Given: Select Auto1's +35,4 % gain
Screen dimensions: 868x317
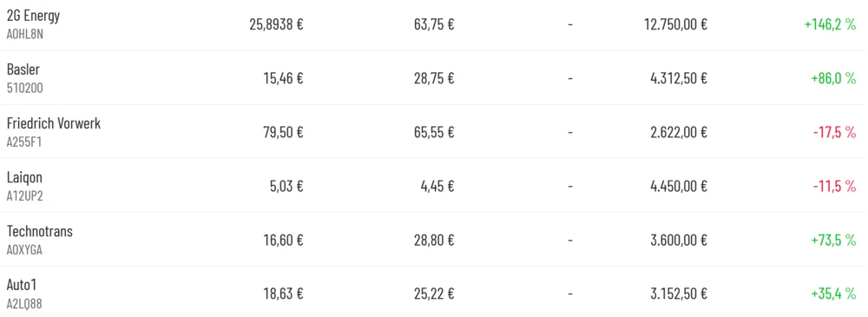Looking at the screenshot, I should point(833,294).
